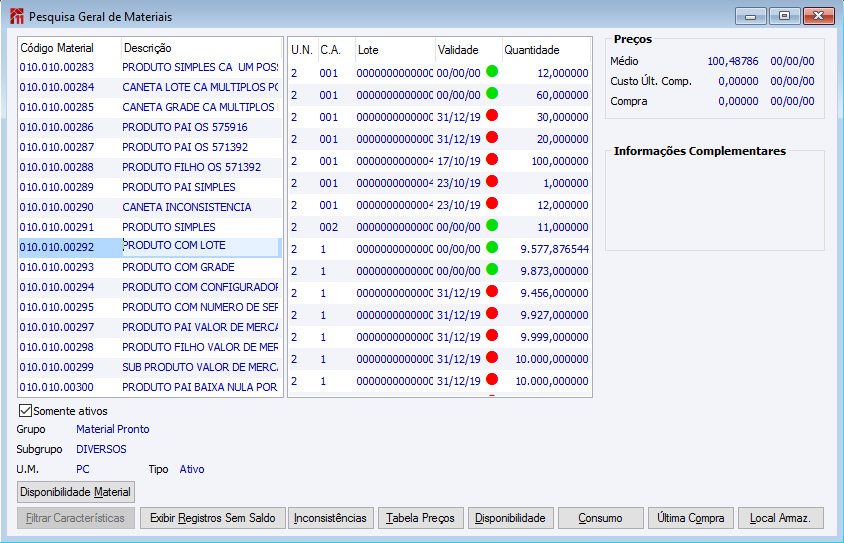Click the U.N. column header

point(303,50)
